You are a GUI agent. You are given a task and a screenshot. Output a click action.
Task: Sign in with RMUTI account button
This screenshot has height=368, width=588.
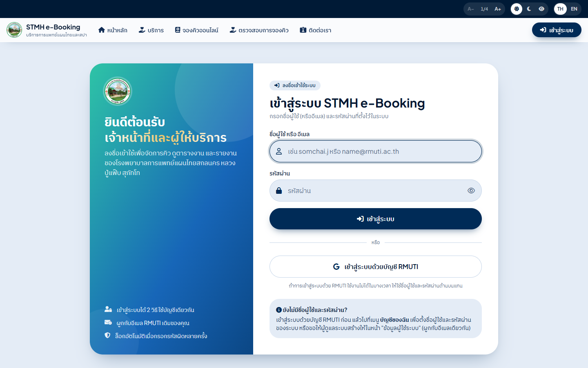376,267
